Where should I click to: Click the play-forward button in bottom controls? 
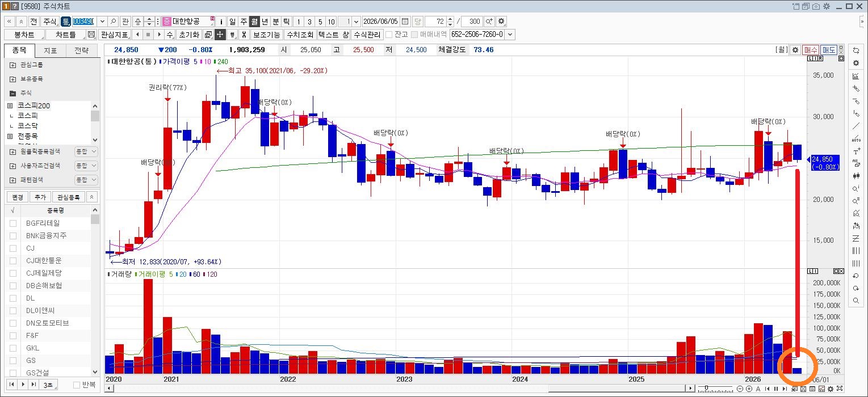pyautogui.click(x=23, y=385)
